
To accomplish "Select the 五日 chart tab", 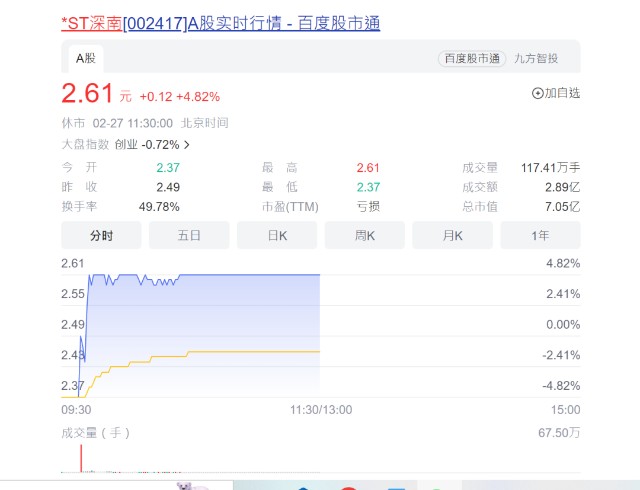I will tap(189, 235).
